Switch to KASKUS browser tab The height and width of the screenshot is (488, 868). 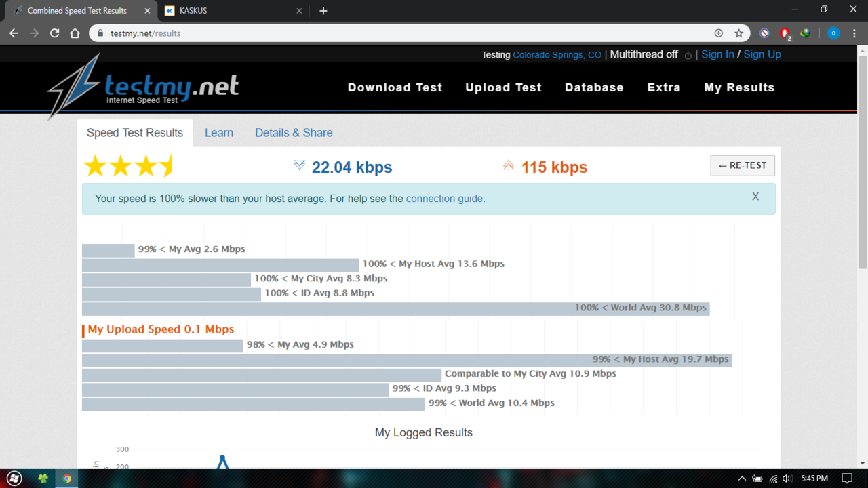click(x=234, y=11)
